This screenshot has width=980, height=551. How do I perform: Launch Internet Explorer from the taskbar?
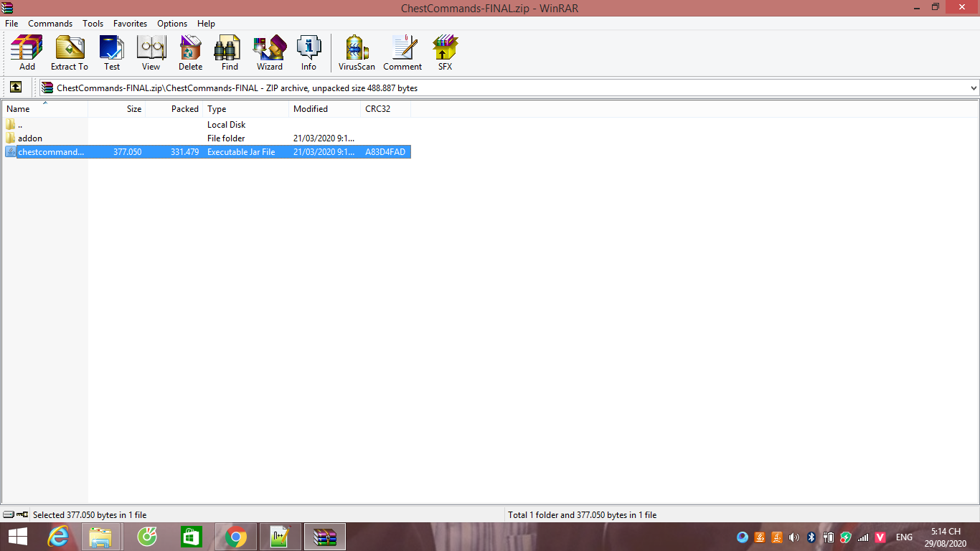pos(57,537)
